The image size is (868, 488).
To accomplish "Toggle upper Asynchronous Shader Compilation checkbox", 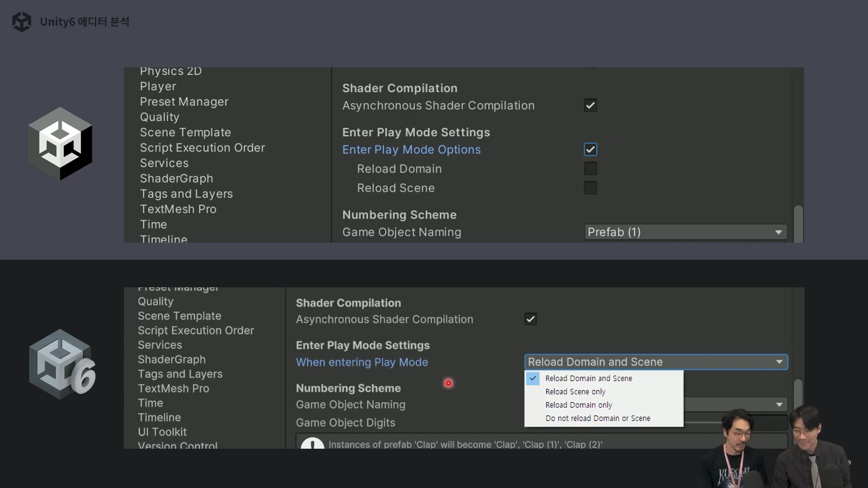I will [590, 105].
